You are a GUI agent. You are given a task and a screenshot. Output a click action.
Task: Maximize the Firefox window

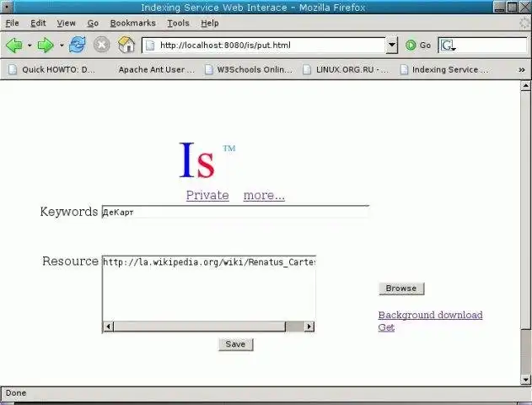pos(513,7)
